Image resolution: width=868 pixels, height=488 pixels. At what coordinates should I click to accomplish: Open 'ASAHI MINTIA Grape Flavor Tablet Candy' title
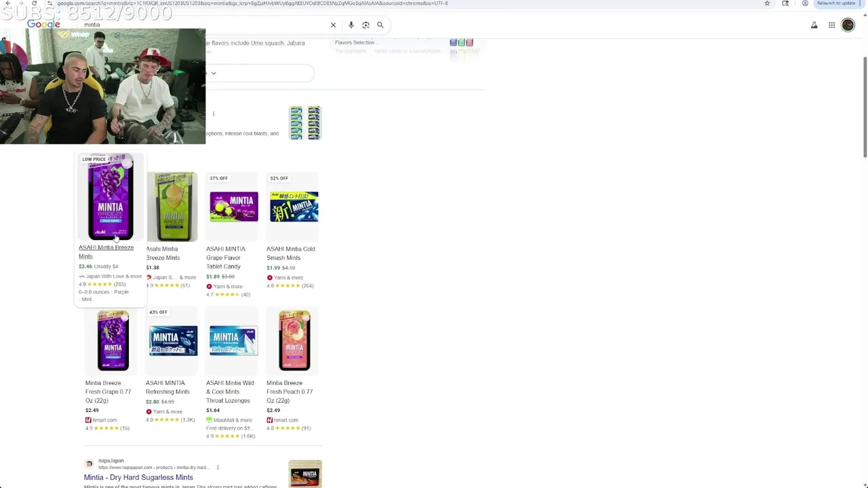(226, 258)
